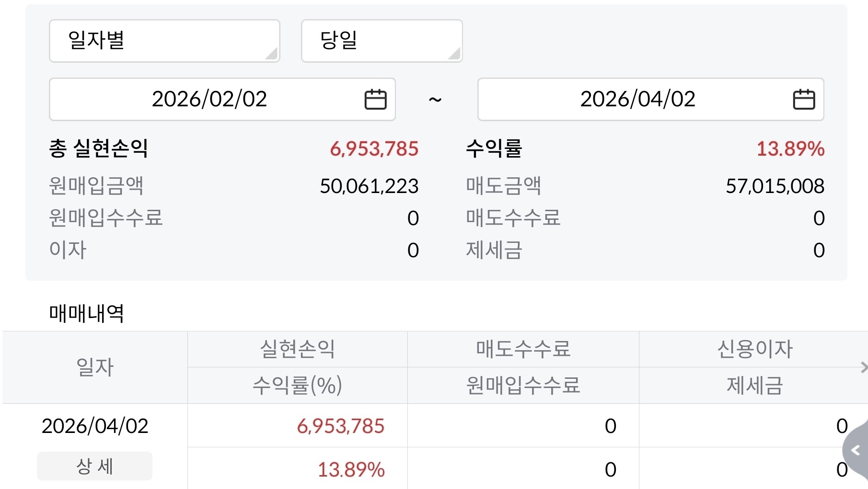Select the 2026/04/02 row date cell
Viewport: 868px width, 489px height.
[95, 426]
